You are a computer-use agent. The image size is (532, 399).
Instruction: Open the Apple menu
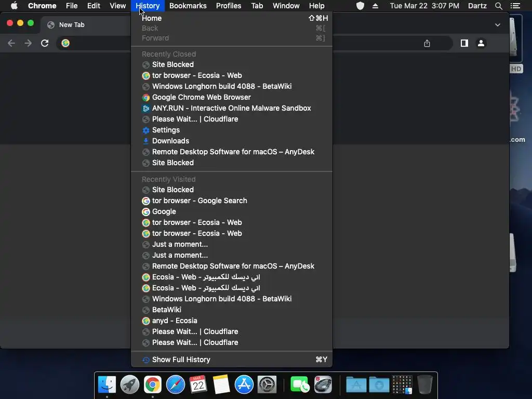pos(14,6)
